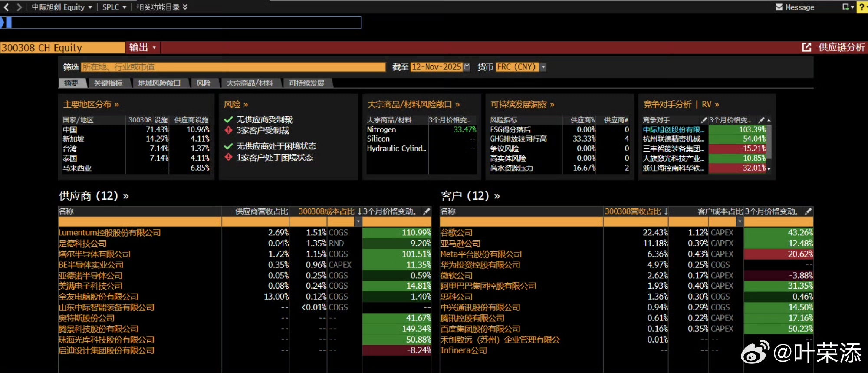Open the SPLC function dropdown

click(114, 7)
